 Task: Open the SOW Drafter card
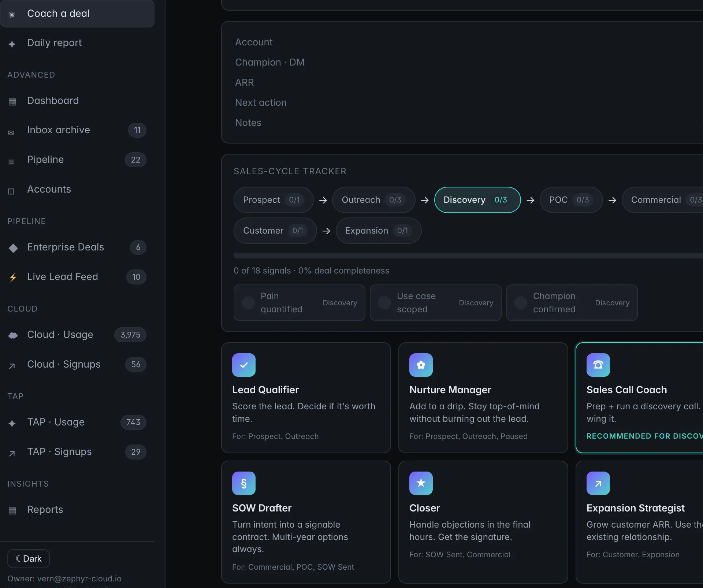[x=306, y=522]
